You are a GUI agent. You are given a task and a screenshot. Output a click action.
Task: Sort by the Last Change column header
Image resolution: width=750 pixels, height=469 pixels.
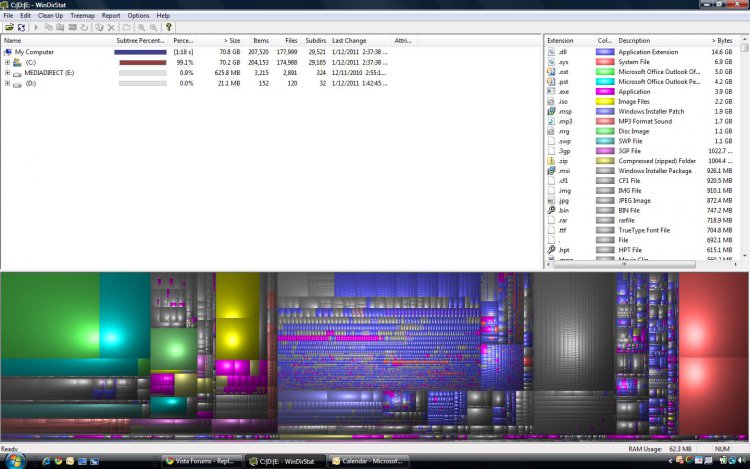pyautogui.click(x=360, y=41)
